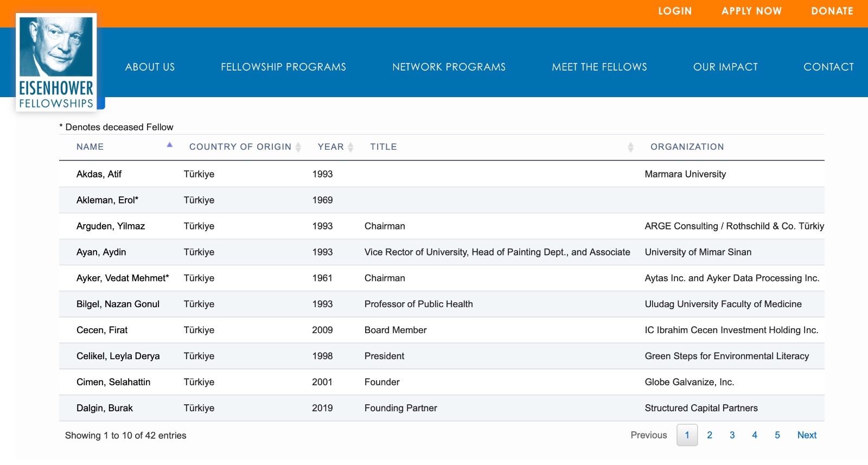The image size is (868, 465).
Task: Select page 3 in pagination
Action: click(732, 435)
